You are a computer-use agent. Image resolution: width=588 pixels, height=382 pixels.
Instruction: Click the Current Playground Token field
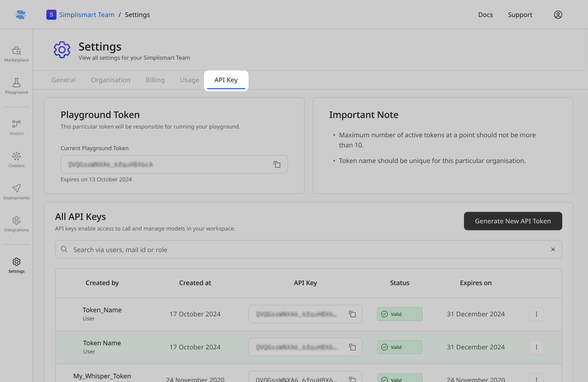click(174, 164)
